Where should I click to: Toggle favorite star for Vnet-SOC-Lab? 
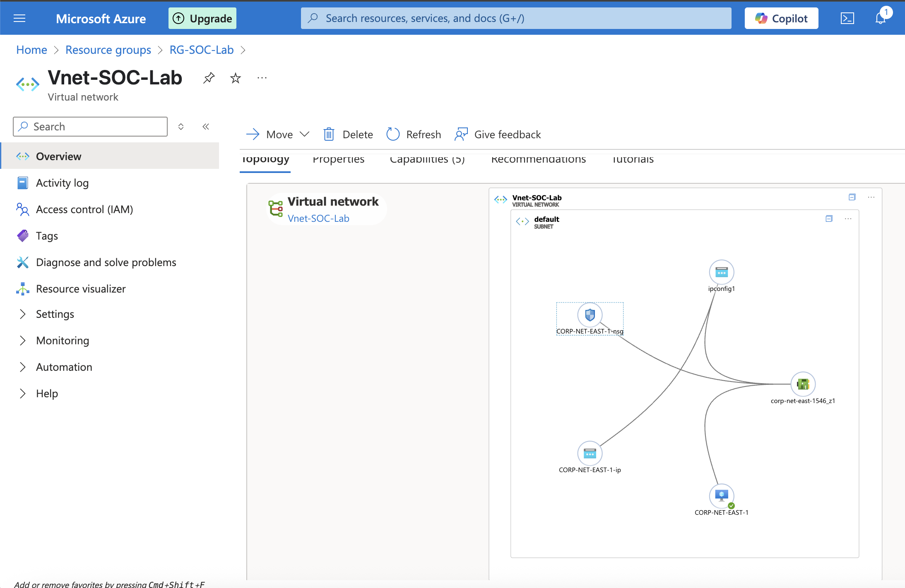[x=235, y=78]
